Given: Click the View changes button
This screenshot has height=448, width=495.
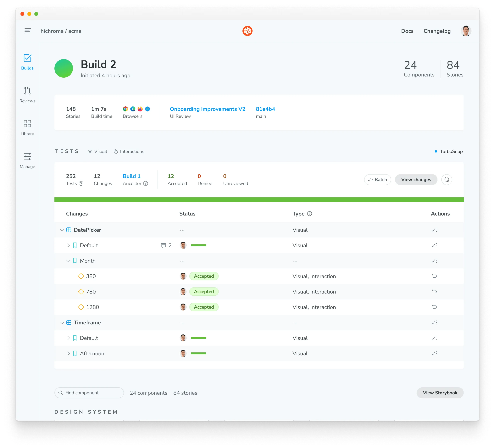Looking at the screenshot, I should (416, 180).
